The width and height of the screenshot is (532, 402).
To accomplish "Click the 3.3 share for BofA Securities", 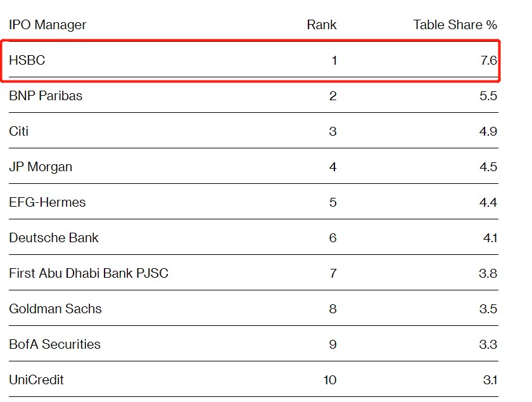I will [488, 345].
